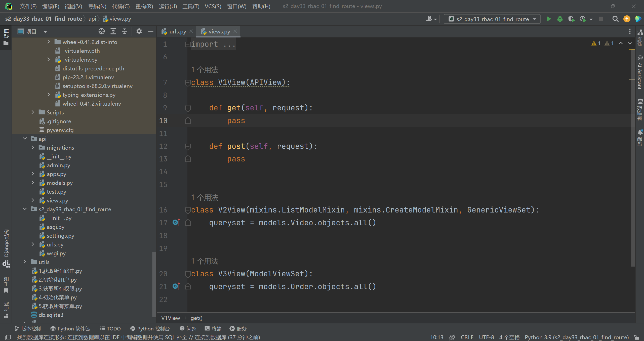Toggle the structure tool window tab
Viewport: 644px width, 341px height.
pos(6,310)
